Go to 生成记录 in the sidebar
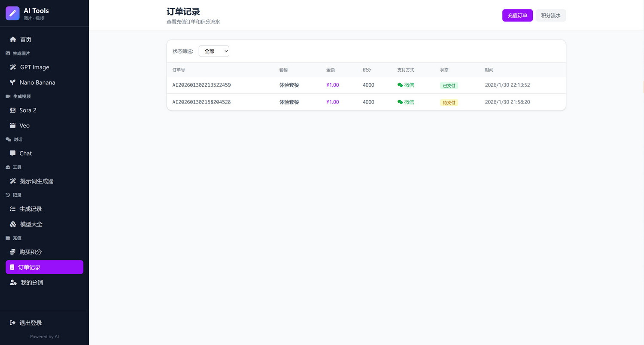Image resolution: width=644 pixels, height=345 pixels. pos(30,209)
